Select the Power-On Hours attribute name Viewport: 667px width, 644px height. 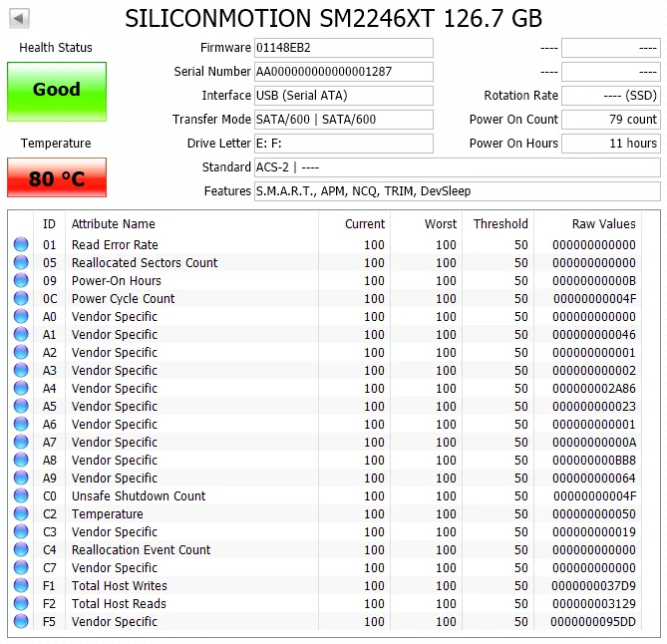(116, 280)
